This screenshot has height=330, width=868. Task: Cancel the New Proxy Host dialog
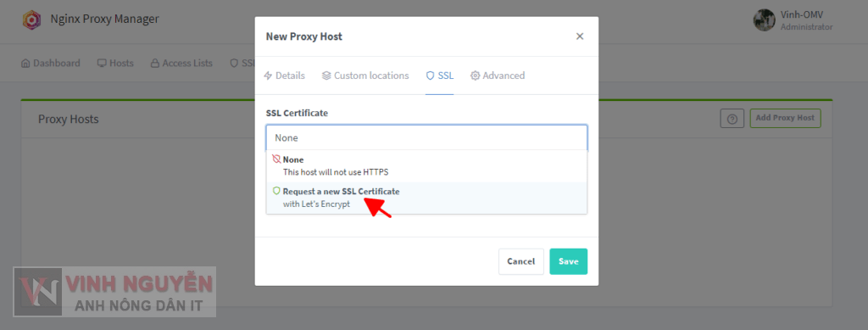[521, 261]
